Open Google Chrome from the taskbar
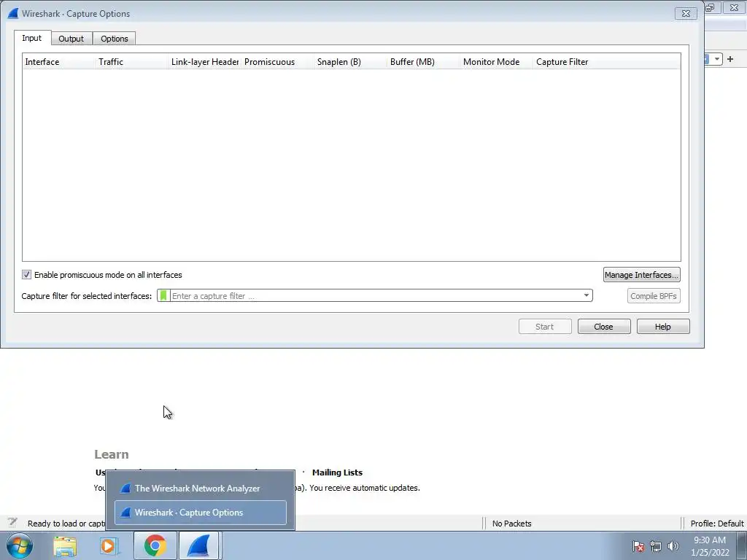 point(155,545)
